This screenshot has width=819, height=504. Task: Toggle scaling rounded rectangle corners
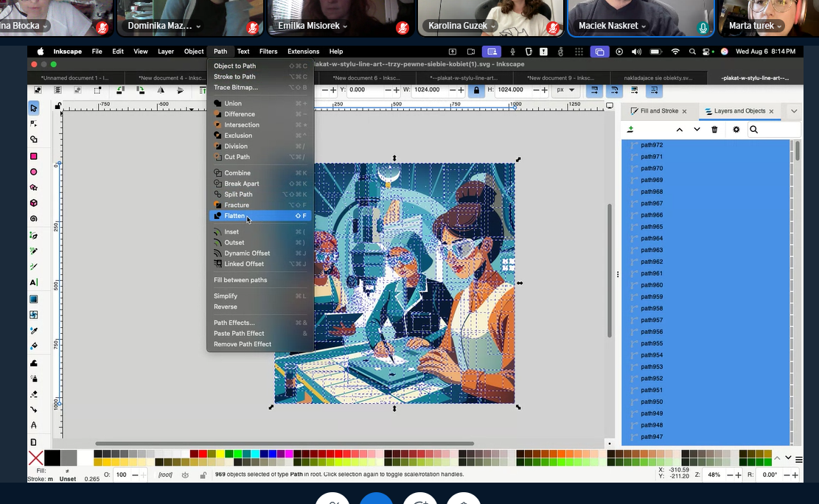click(614, 90)
